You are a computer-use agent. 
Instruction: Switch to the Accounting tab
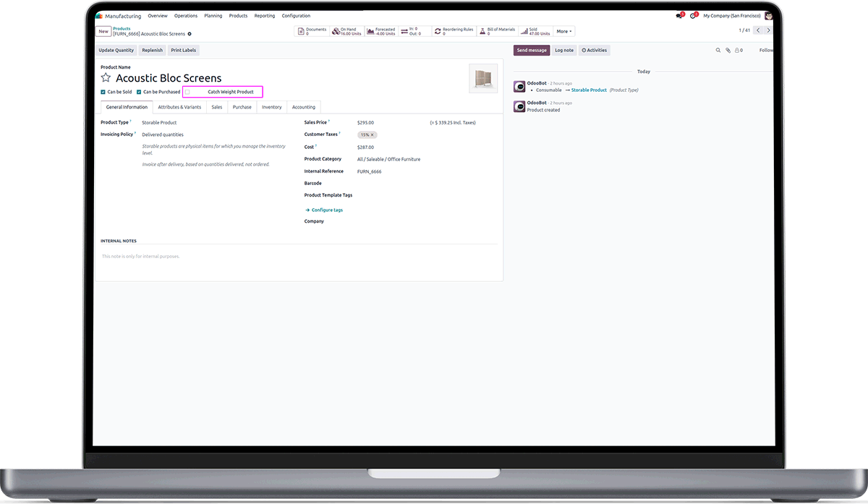304,107
